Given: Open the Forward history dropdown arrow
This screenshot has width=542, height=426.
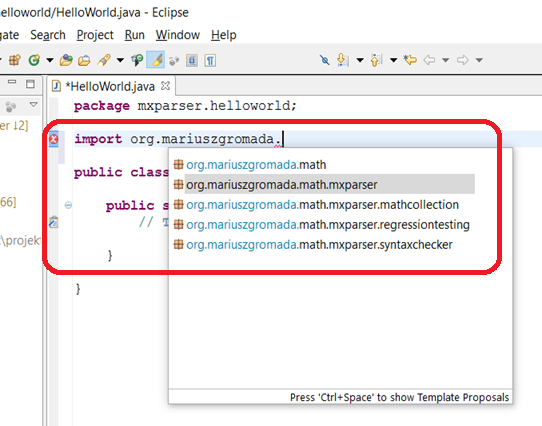Looking at the screenshot, I should [479, 60].
